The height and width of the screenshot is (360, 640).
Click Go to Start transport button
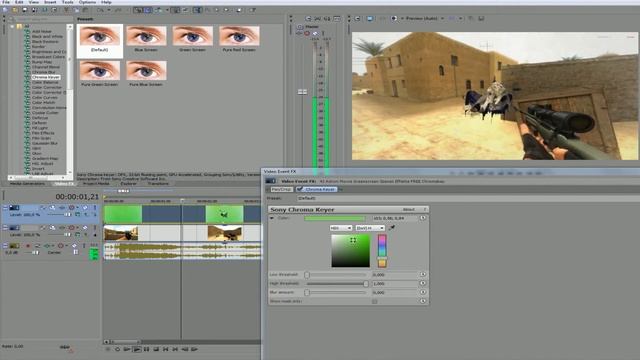coord(165,349)
